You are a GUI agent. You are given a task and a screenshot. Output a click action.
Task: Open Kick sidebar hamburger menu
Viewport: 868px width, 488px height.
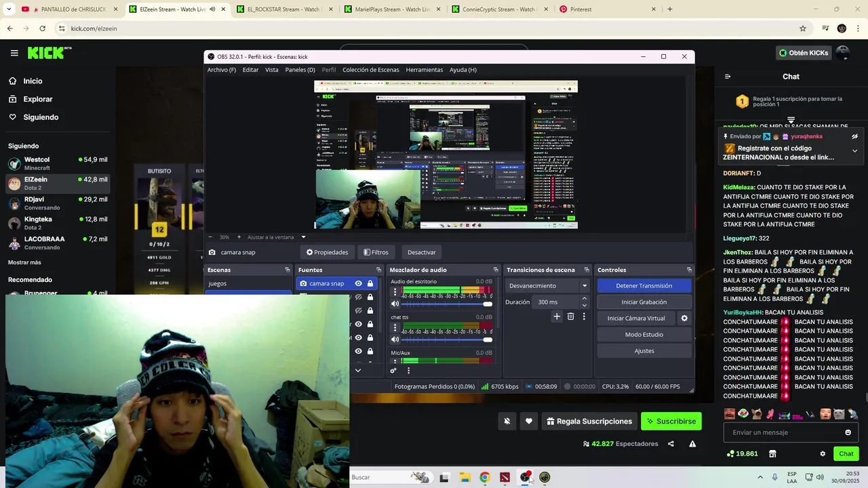point(14,53)
